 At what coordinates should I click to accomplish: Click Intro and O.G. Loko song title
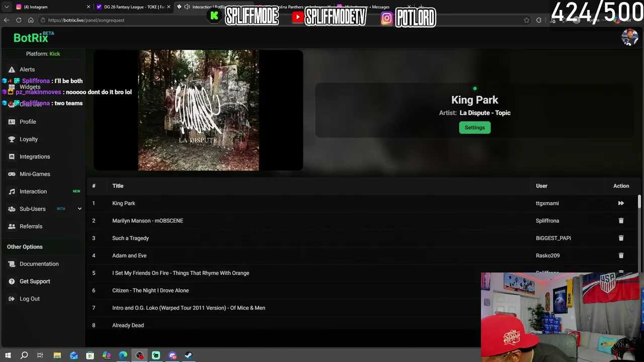pos(189,308)
